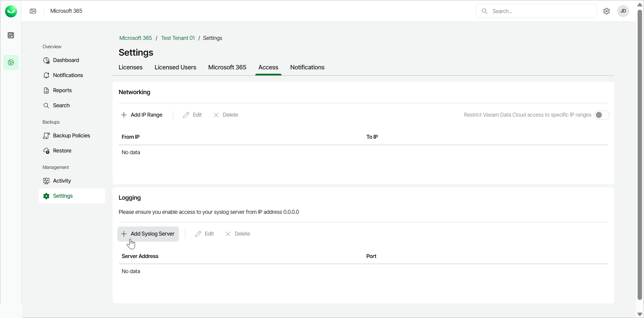
Task: Click the vertical scrollbar down arrow
Action: point(640,314)
